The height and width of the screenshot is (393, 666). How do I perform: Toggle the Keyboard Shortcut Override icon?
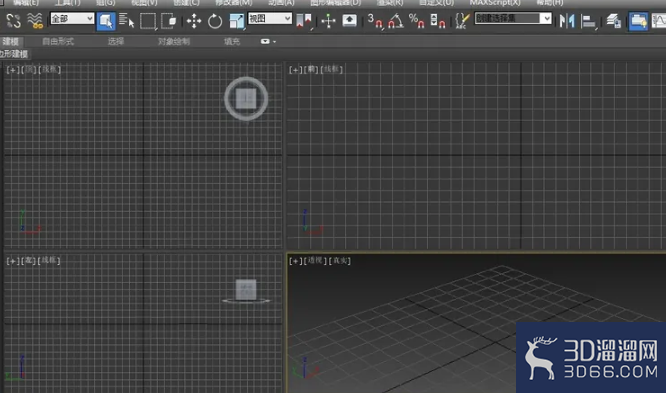[x=349, y=20]
